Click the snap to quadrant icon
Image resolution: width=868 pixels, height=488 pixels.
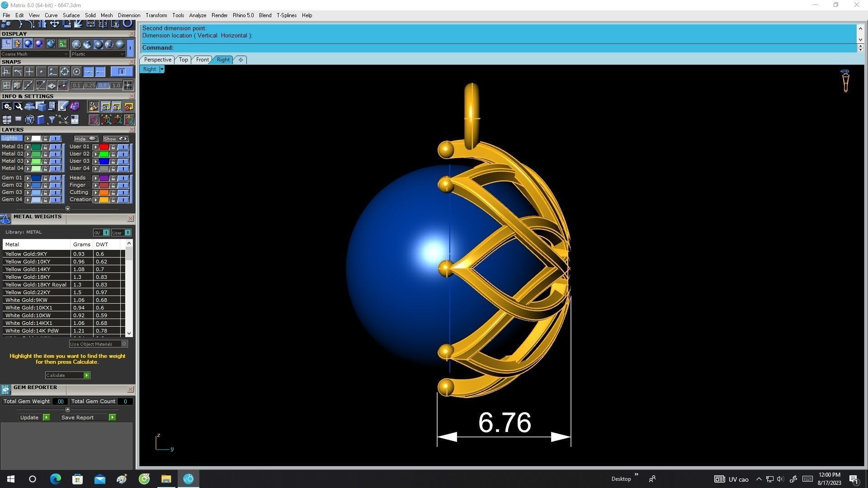tap(65, 72)
